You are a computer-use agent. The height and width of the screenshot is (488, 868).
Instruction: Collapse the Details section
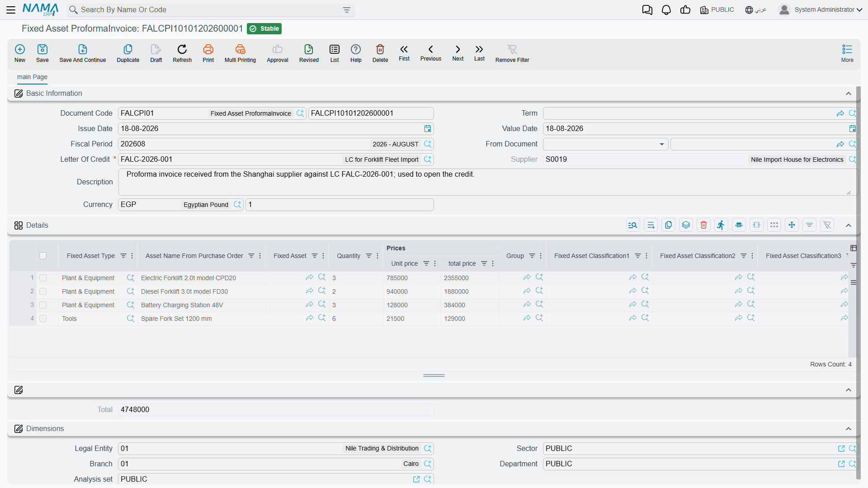(849, 225)
